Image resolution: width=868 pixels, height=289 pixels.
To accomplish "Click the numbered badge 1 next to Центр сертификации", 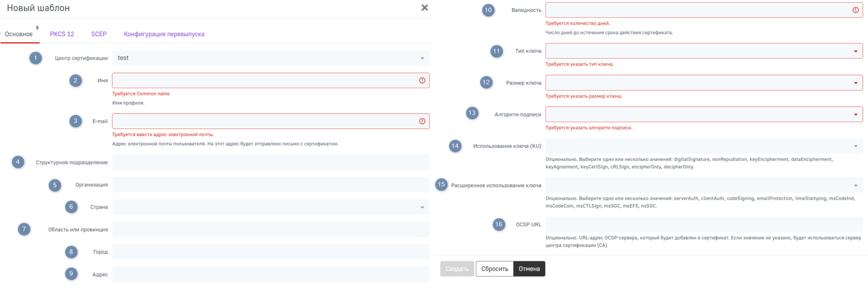I will [x=36, y=58].
